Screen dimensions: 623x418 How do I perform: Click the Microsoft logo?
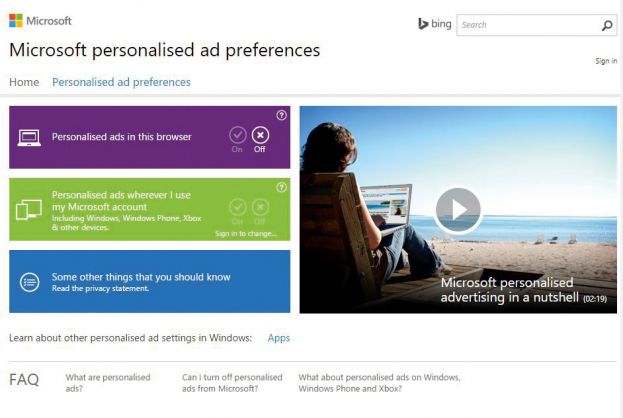[x=40, y=20]
